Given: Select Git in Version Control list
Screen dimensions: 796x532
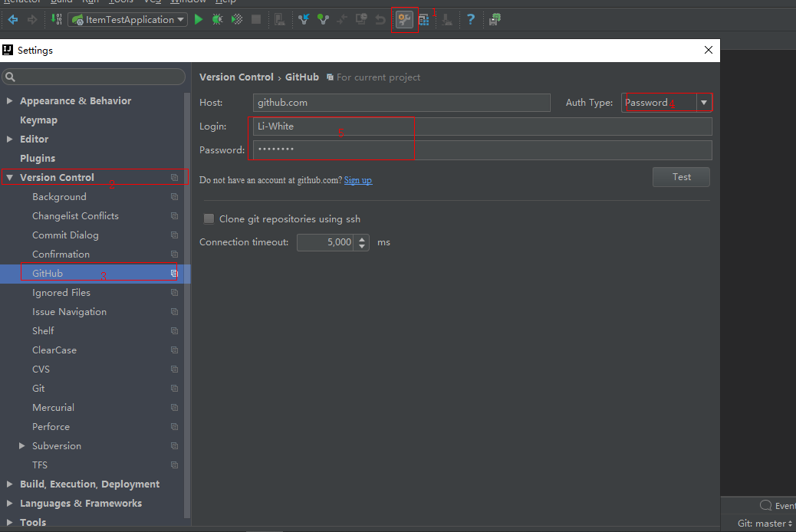Looking at the screenshot, I should click(x=38, y=389).
